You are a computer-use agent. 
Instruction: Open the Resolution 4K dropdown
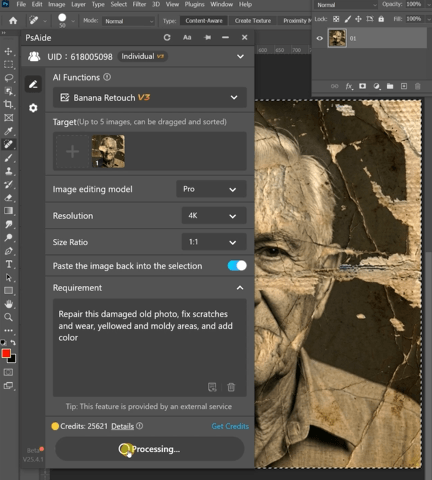point(214,216)
